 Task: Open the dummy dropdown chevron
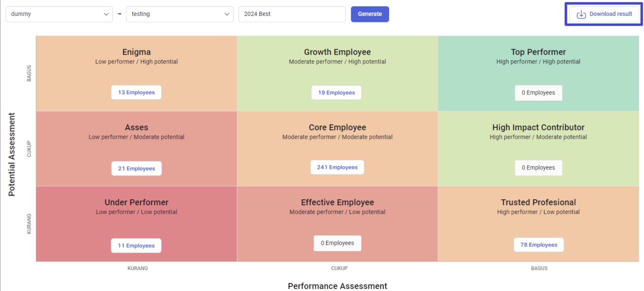coord(106,14)
